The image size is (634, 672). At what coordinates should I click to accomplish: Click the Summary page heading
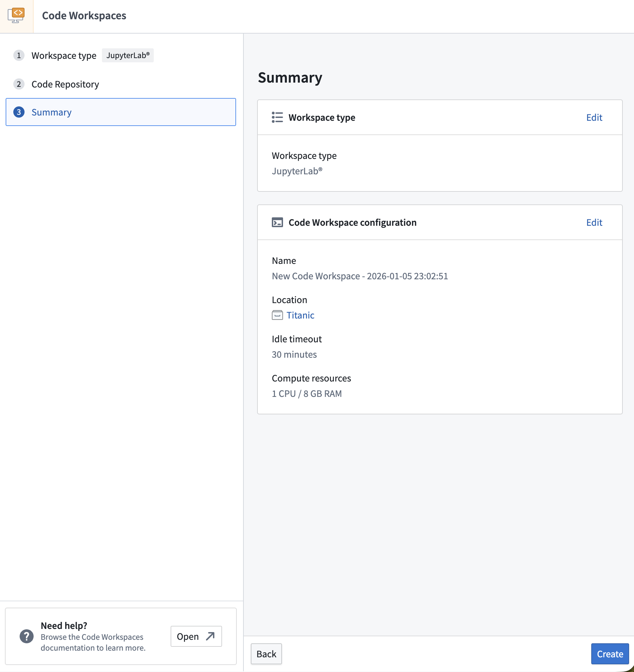point(290,78)
